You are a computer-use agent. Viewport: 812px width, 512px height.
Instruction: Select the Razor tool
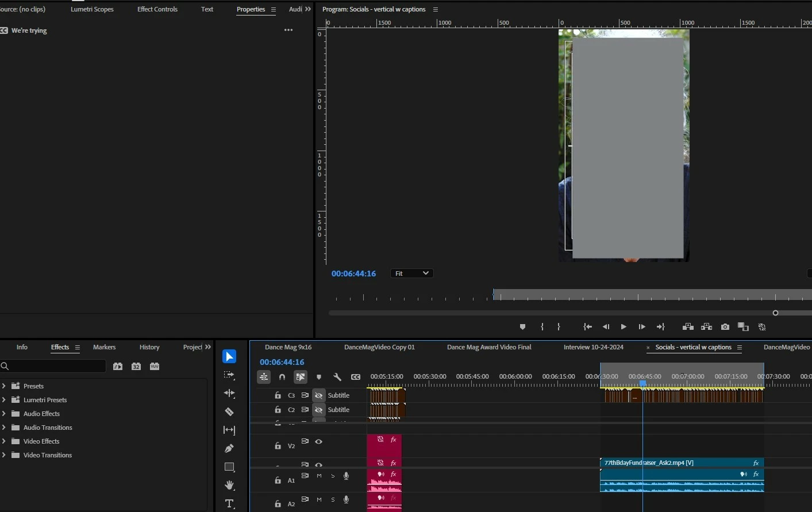pyautogui.click(x=229, y=411)
